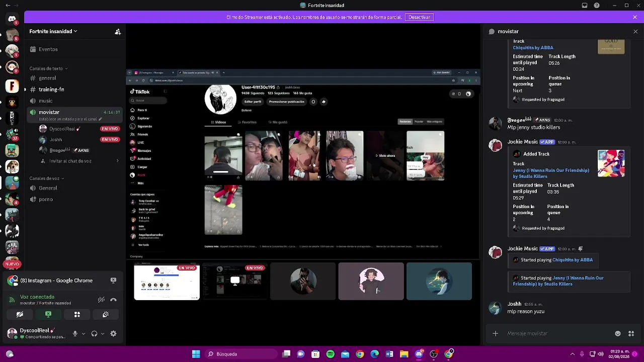
Task: Open the activities launcher button
Action: tap(77, 314)
